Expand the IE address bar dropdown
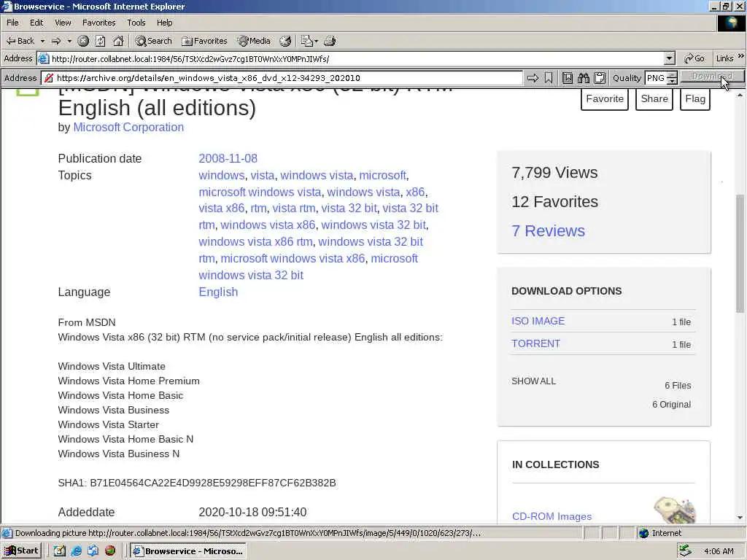747x560 pixels. pyautogui.click(x=670, y=58)
